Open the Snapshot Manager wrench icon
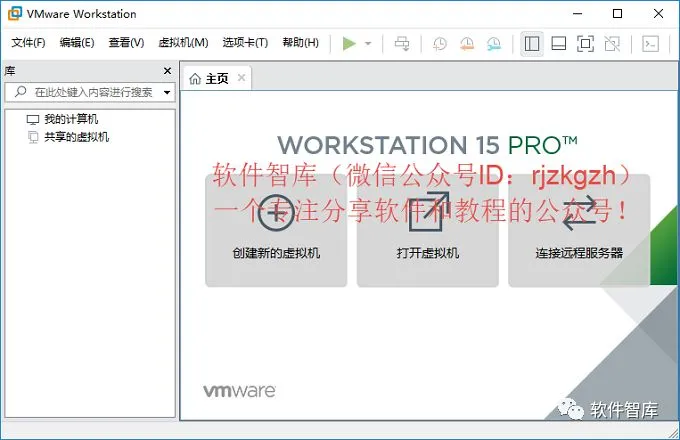This screenshot has width=680, height=440. point(494,43)
